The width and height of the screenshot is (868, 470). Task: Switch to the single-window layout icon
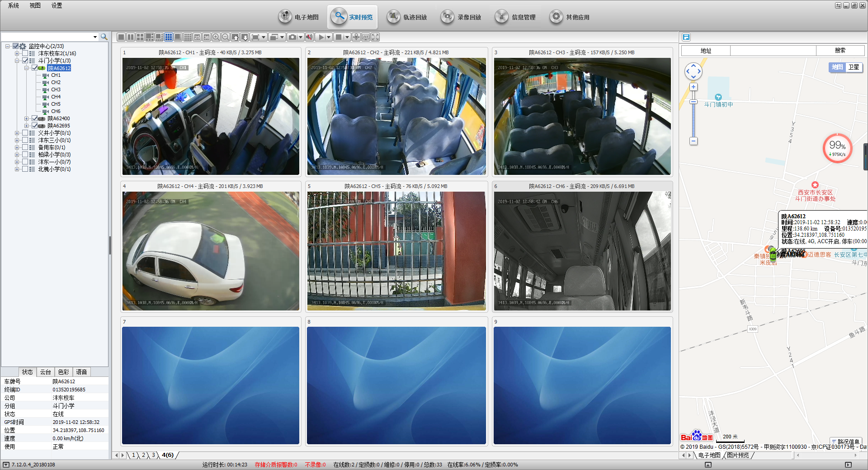[121, 37]
